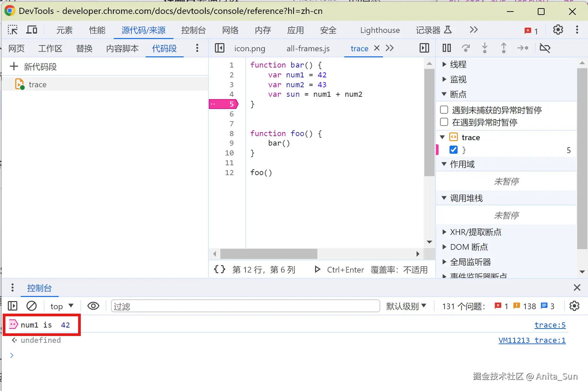
Task: Open the Lighthouse panel
Action: click(x=380, y=30)
